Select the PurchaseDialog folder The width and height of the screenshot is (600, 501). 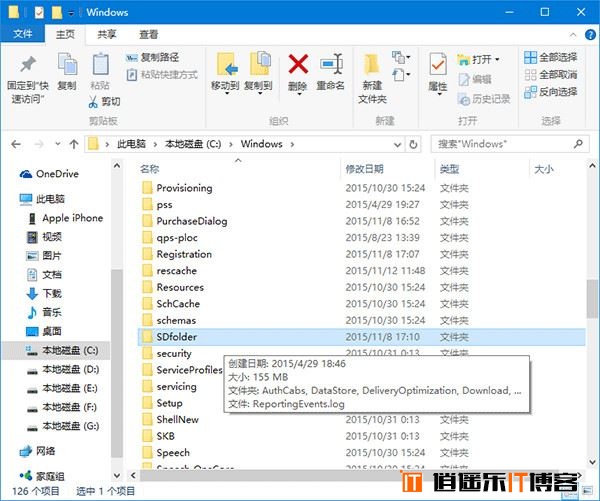click(184, 221)
